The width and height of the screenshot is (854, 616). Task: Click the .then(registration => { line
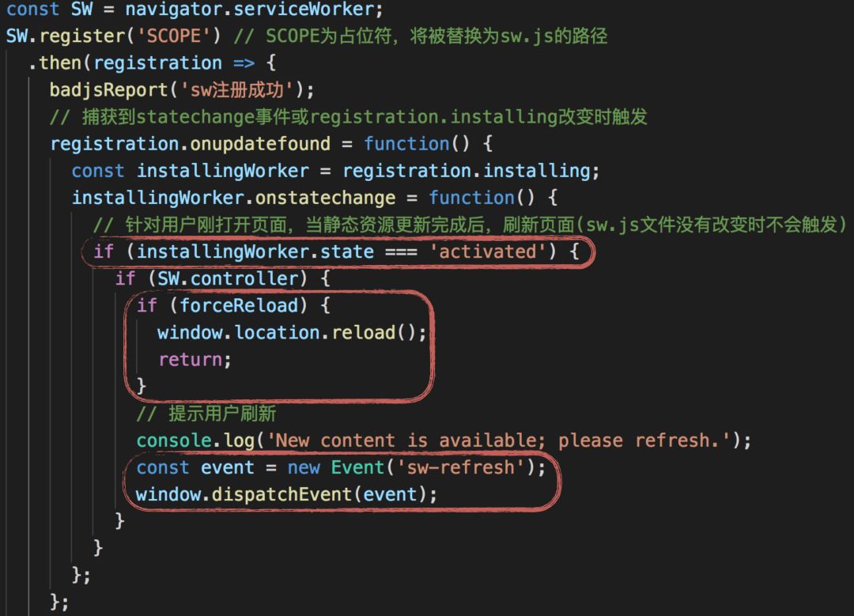152,63
